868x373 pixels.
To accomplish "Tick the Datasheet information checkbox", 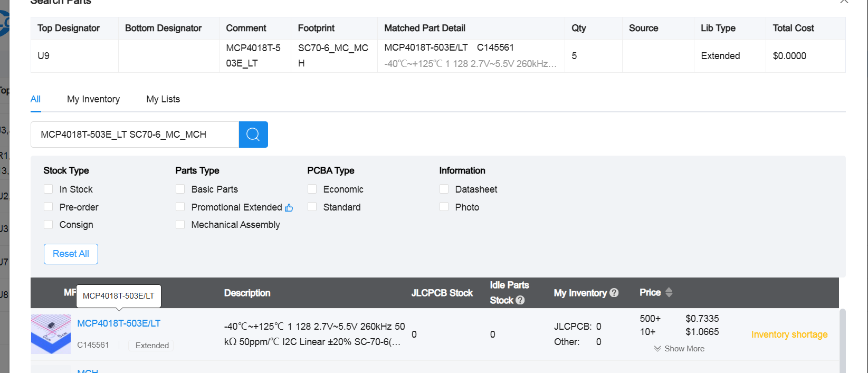I will click(x=444, y=189).
